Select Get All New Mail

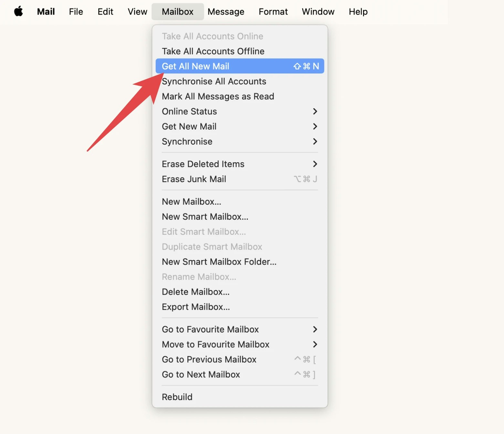(240, 66)
